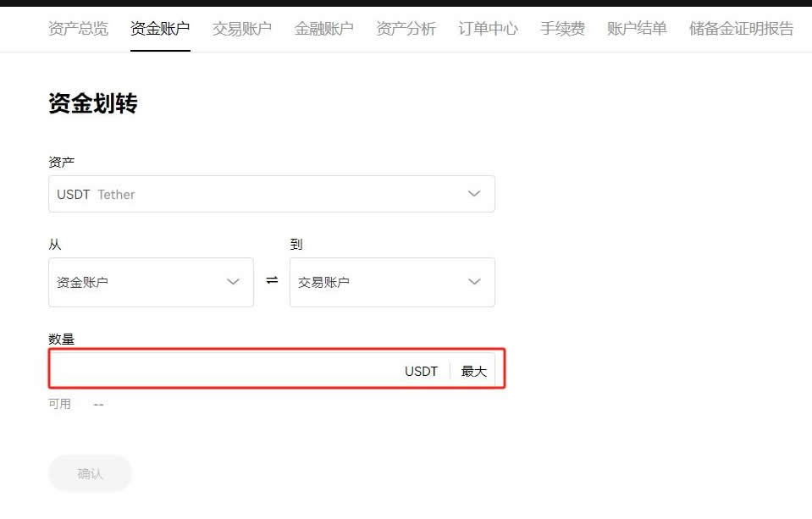Open the 订单中心 section
The width and height of the screenshot is (812, 519).
tap(487, 26)
